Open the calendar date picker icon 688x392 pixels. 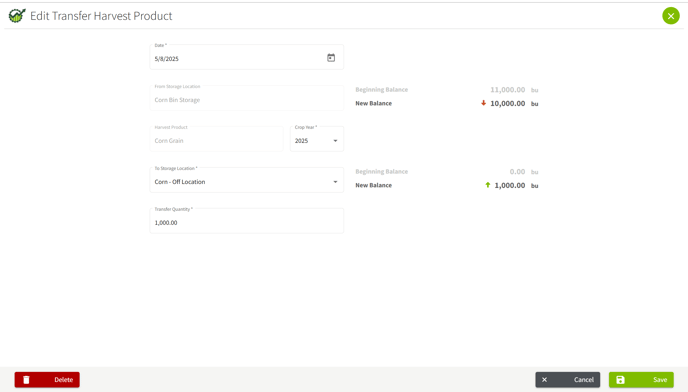(x=331, y=58)
